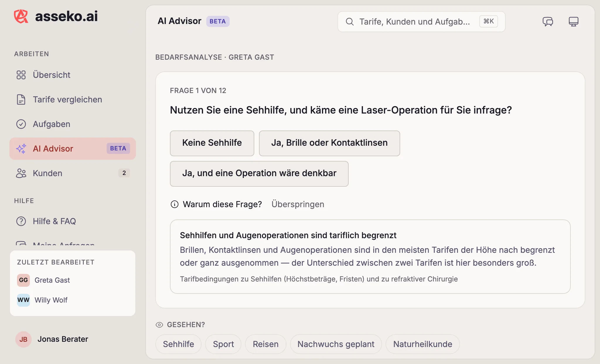Click the BEDARFSANALYSE · GRETA GAST heading

pyautogui.click(x=215, y=57)
